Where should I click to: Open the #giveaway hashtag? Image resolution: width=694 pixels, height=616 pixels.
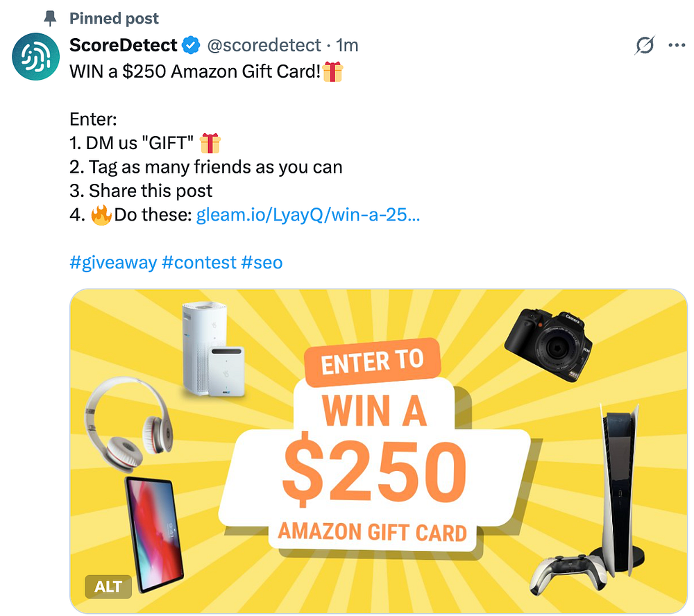pyautogui.click(x=113, y=262)
